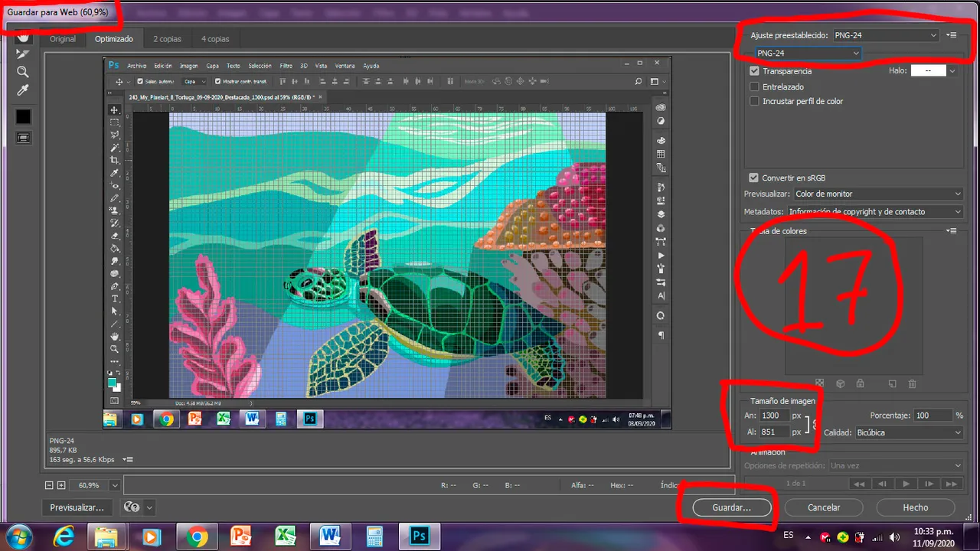The height and width of the screenshot is (551, 980).
Task: Click the zoom in plus icon
Action: (x=61, y=485)
